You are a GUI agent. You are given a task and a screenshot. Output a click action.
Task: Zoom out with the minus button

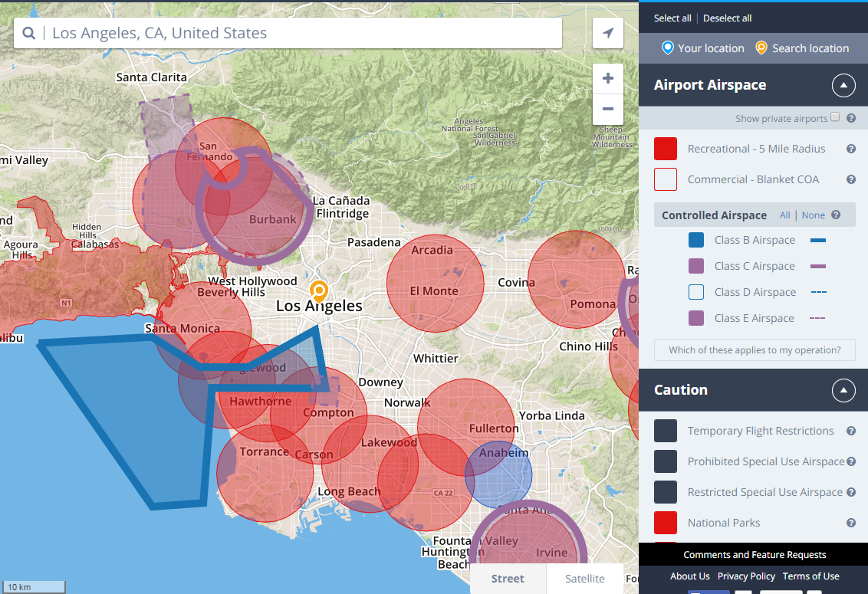pos(608,109)
